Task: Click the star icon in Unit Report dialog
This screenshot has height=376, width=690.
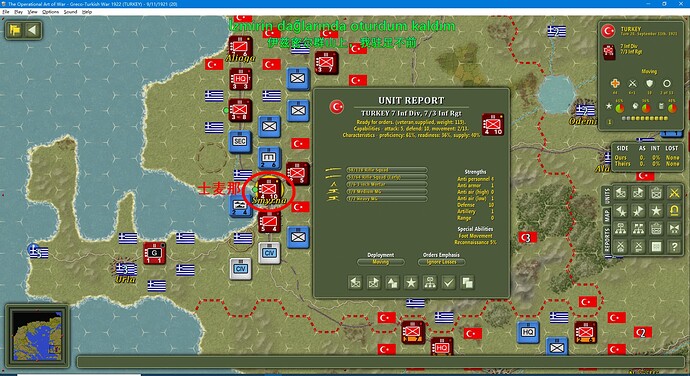Action: coord(411,283)
